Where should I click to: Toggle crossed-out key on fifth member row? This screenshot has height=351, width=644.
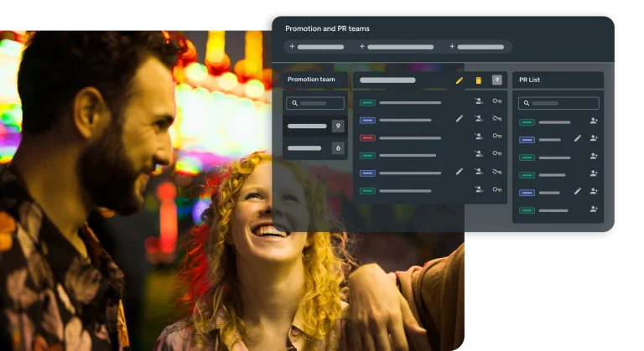click(x=497, y=172)
